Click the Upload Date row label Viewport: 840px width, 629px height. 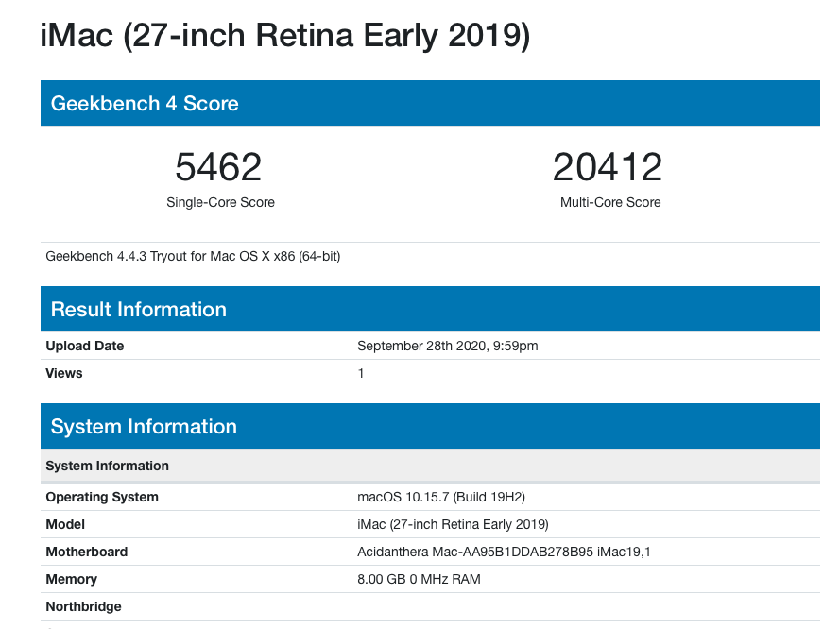tap(85, 346)
